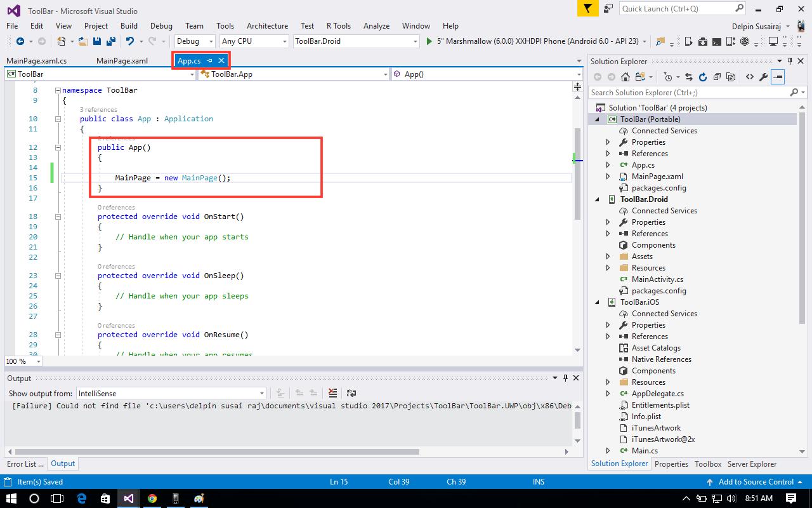Unpin the App.cs tab

[211, 60]
